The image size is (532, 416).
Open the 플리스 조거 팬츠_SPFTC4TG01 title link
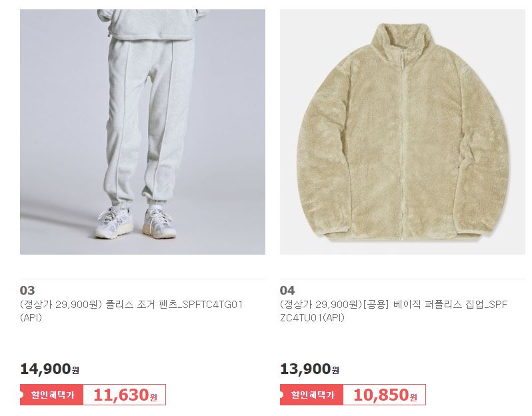pos(175,305)
